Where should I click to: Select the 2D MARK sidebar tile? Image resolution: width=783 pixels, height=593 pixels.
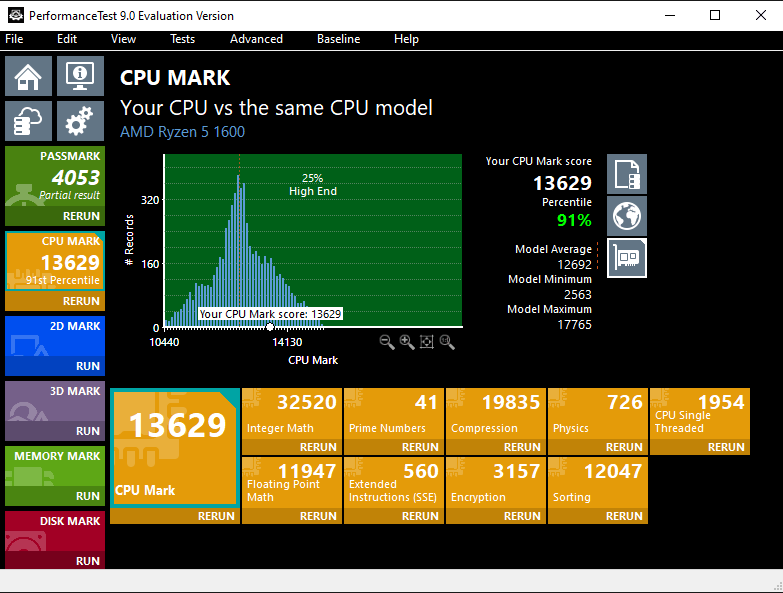pos(55,336)
